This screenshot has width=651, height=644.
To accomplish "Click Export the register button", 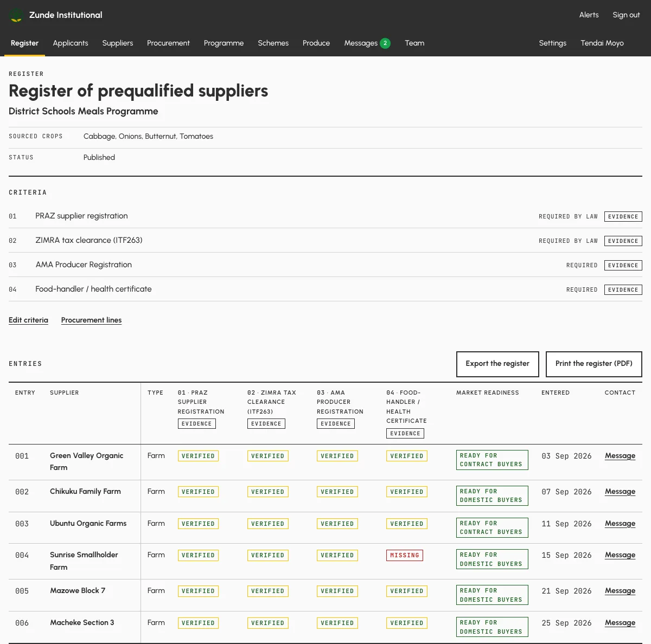I will coord(497,364).
